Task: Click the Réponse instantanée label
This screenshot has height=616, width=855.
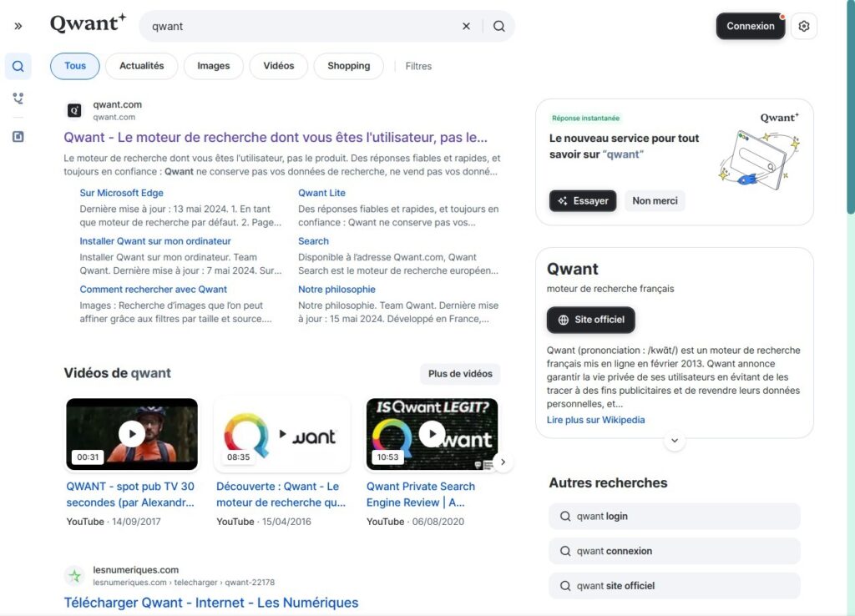Action: pos(585,119)
